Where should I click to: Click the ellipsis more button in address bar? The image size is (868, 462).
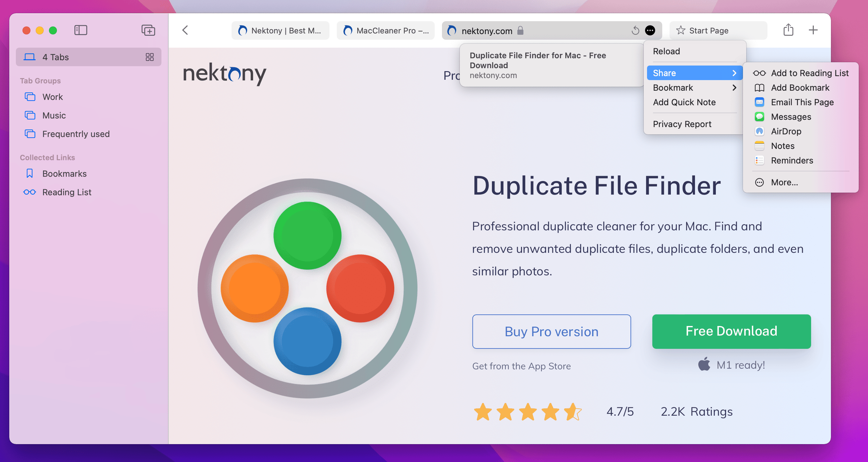tap(650, 30)
